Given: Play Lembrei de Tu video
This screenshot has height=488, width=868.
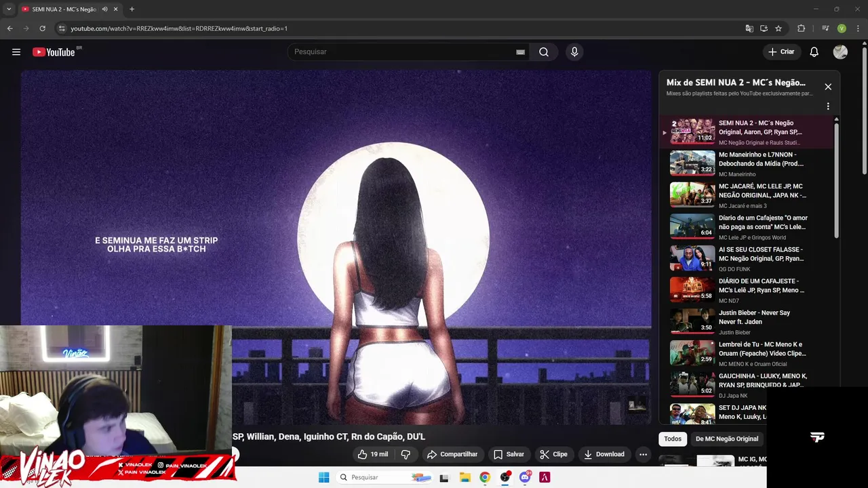Looking at the screenshot, I should click(746, 353).
